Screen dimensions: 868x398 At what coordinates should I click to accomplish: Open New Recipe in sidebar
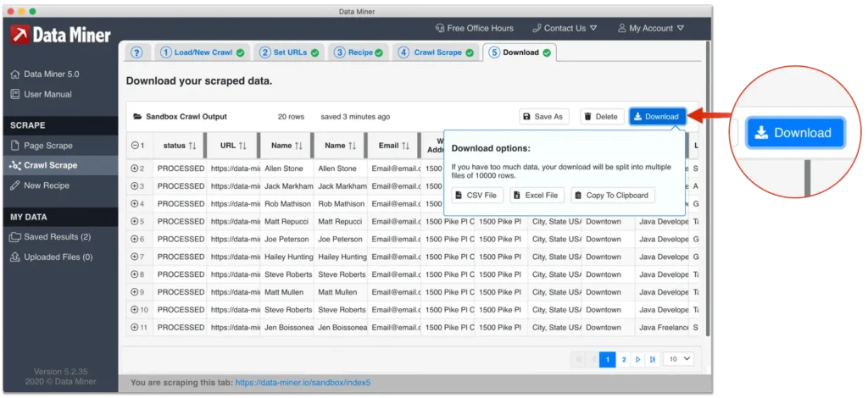click(39, 185)
